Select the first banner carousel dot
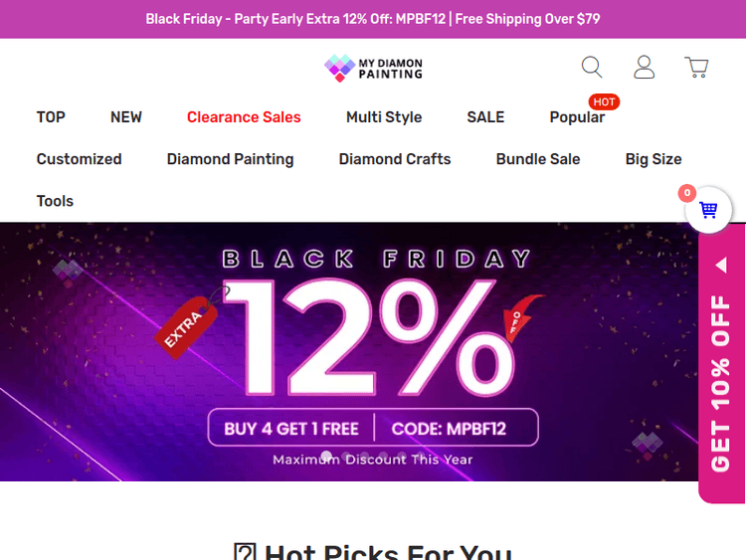The width and height of the screenshot is (746, 560). tap(326, 458)
